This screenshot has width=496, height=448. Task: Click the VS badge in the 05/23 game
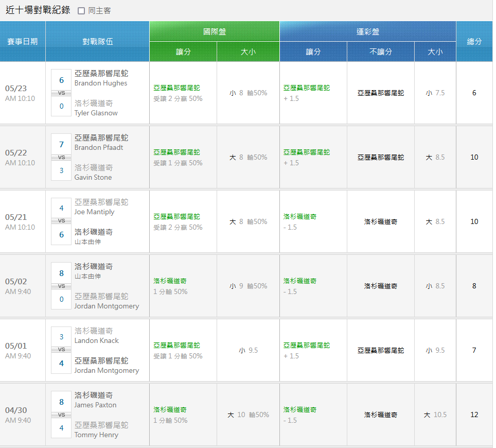[61, 93]
